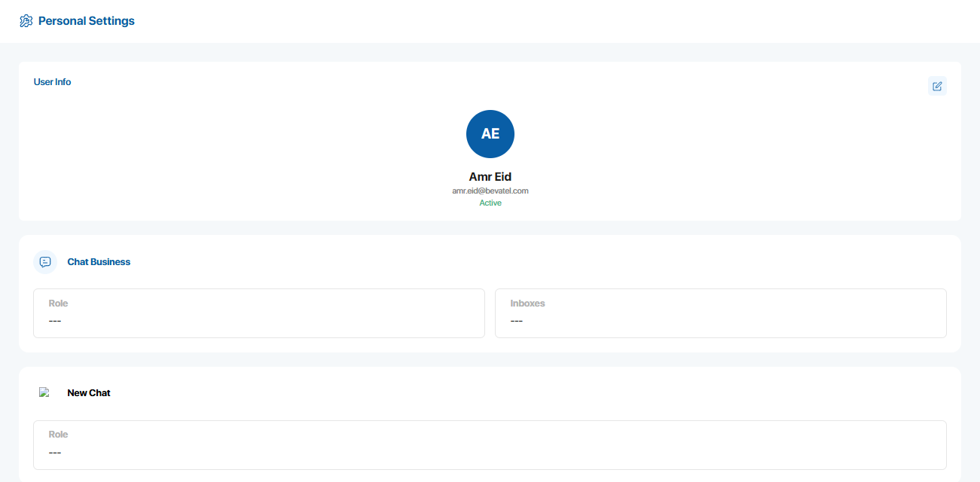Click the green Active status label
The height and width of the screenshot is (482, 980).
490,203
